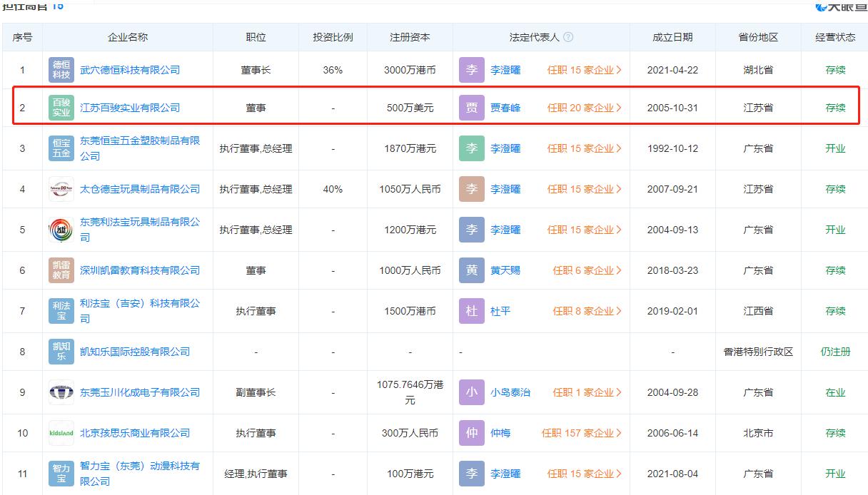Click the 恒宝五金 company logo icon

(61, 148)
